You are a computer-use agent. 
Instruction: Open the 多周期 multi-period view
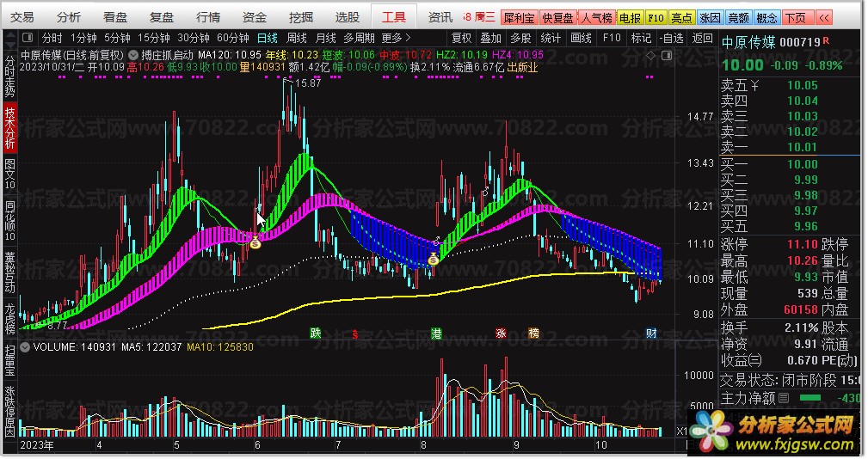coord(360,38)
